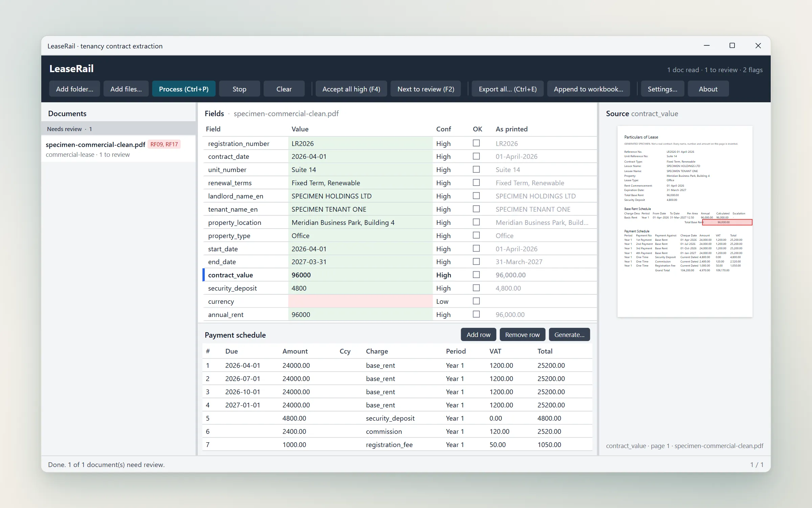Tick OK checkbox for annual_rent
Image resolution: width=812 pixels, height=508 pixels.
coord(476,314)
